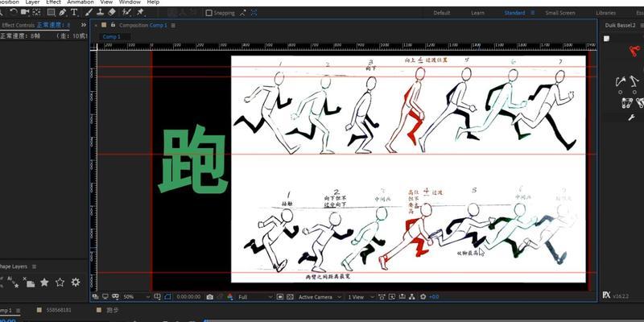Open the Animation menu
The height and width of the screenshot is (322, 644).
(x=80, y=2)
